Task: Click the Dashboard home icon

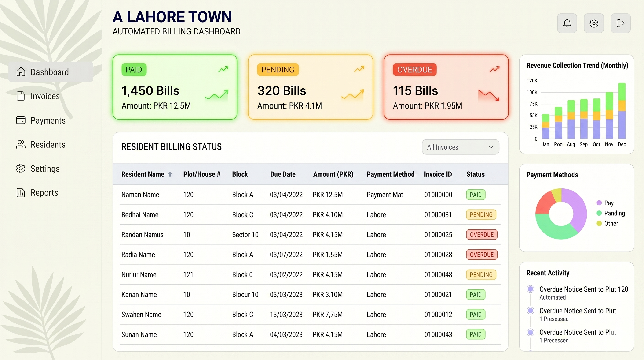Action: 21,72
